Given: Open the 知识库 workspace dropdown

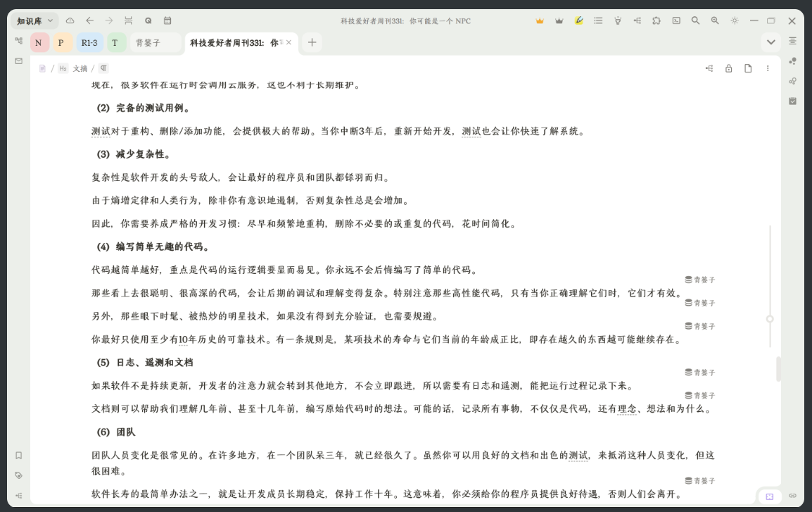Looking at the screenshot, I should (35, 21).
